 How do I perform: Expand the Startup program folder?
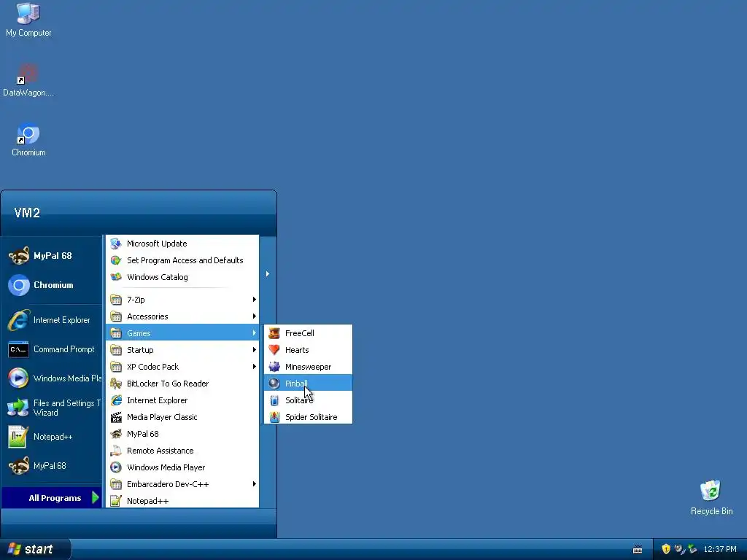click(x=182, y=350)
